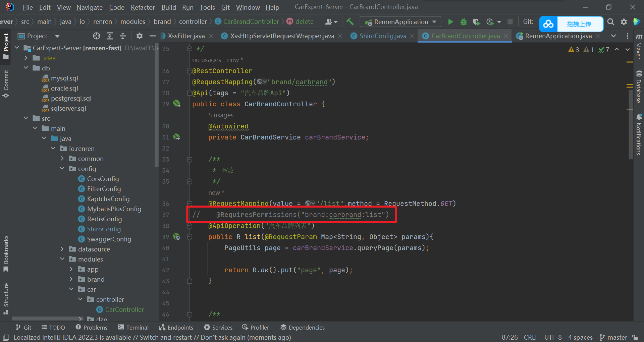Click CRLF line separator in status bar

click(x=531, y=337)
